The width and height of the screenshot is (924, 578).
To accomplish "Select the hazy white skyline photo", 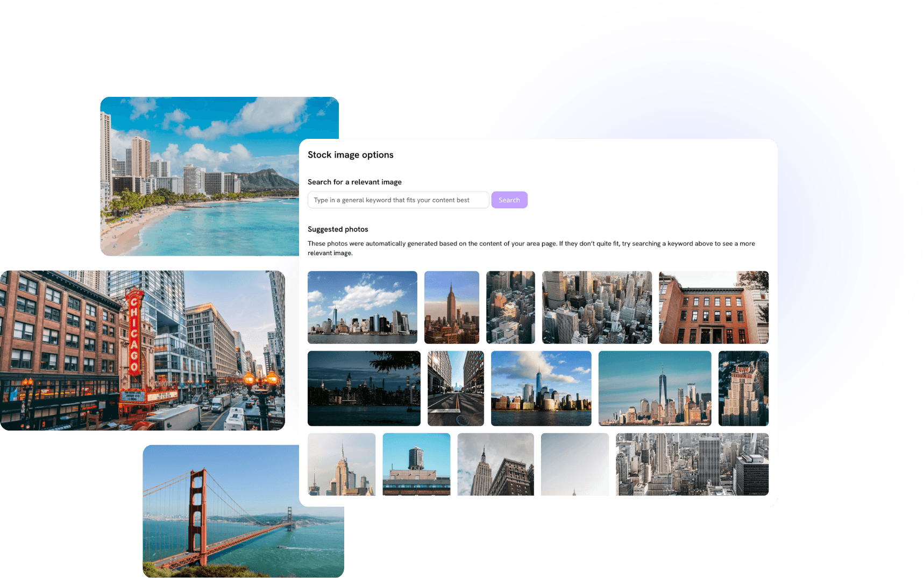I will (x=574, y=464).
